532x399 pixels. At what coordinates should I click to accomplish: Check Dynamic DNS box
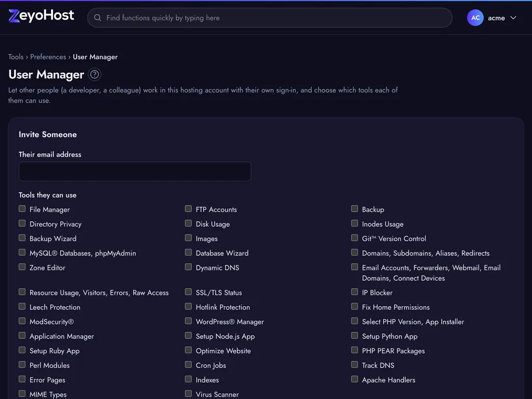[188, 267]
